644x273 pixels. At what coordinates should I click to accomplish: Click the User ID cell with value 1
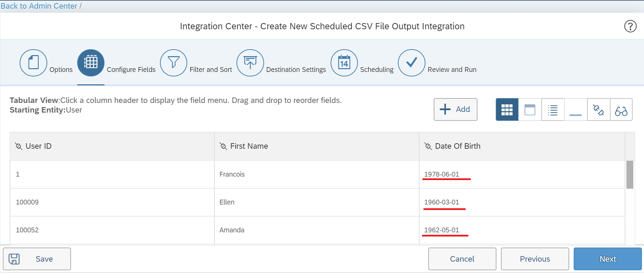click(x=112, y=175)
